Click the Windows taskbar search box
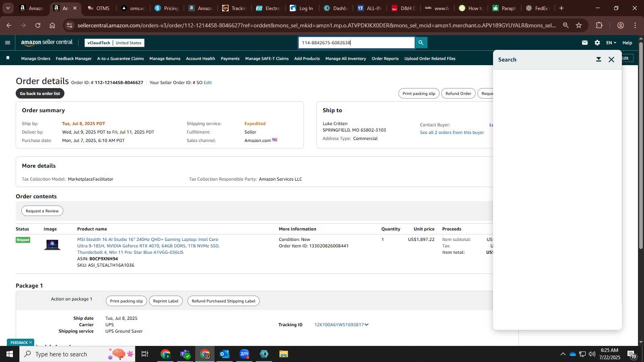This screenshot has width=644, height=362. pyautogui.click(x=77, y=354)
